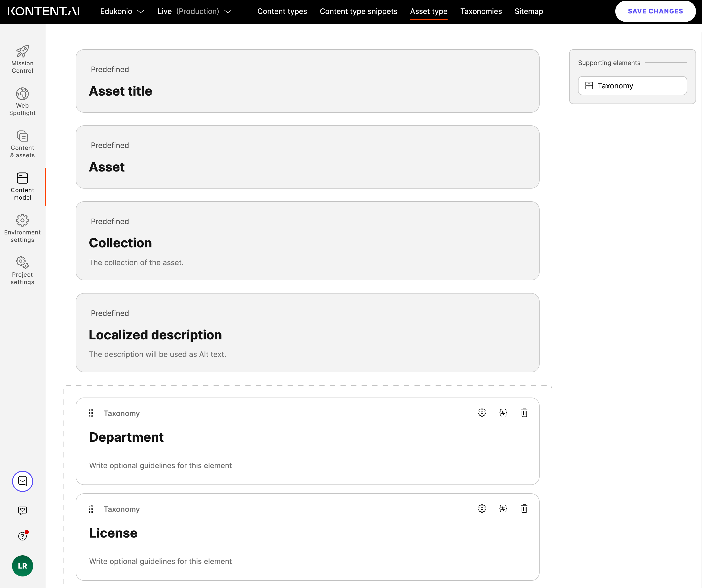Grab the drag handle on the Department element

(91, 413)
